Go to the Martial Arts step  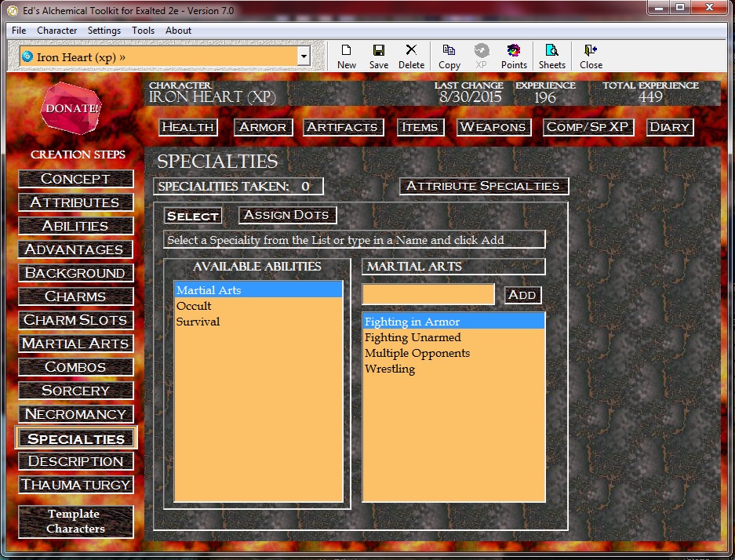point(75,344)
